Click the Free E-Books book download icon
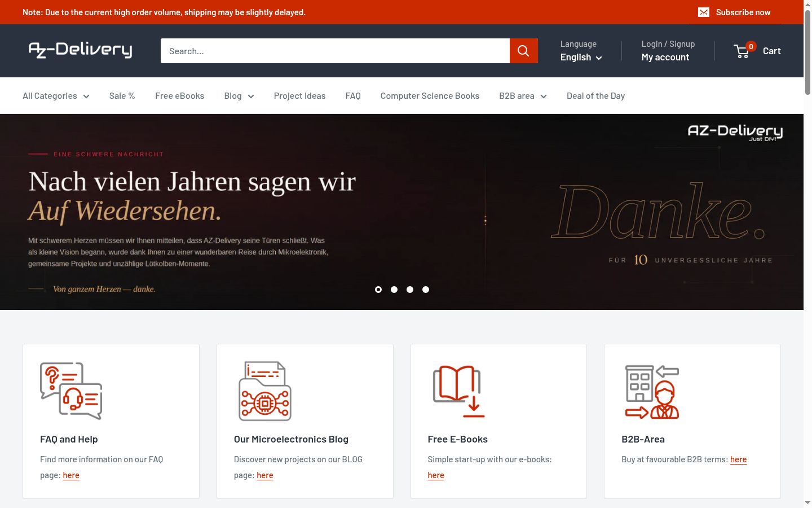 coord(458,391)
